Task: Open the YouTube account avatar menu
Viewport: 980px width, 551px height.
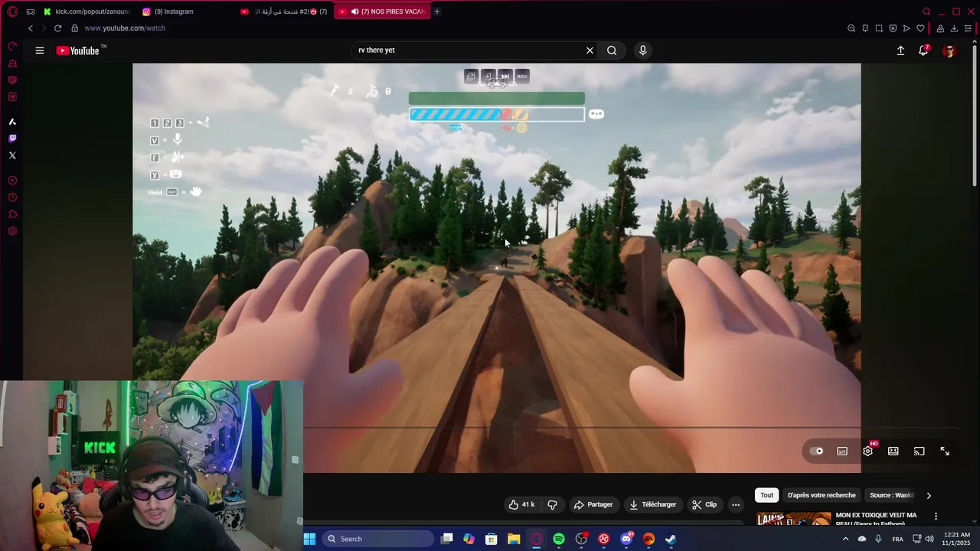Action: pos(949,51)
